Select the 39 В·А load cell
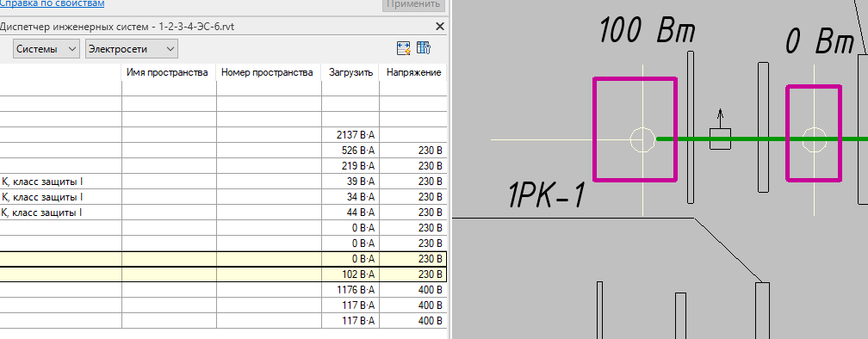The height and width of the screenshot is (339, 868). 350,182
